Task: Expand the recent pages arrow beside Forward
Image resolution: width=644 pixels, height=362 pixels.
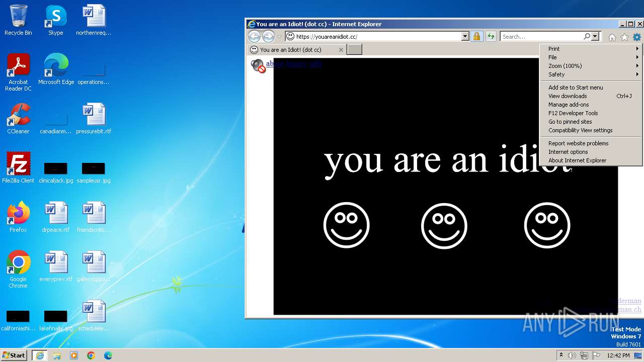Action: (279, 36)
